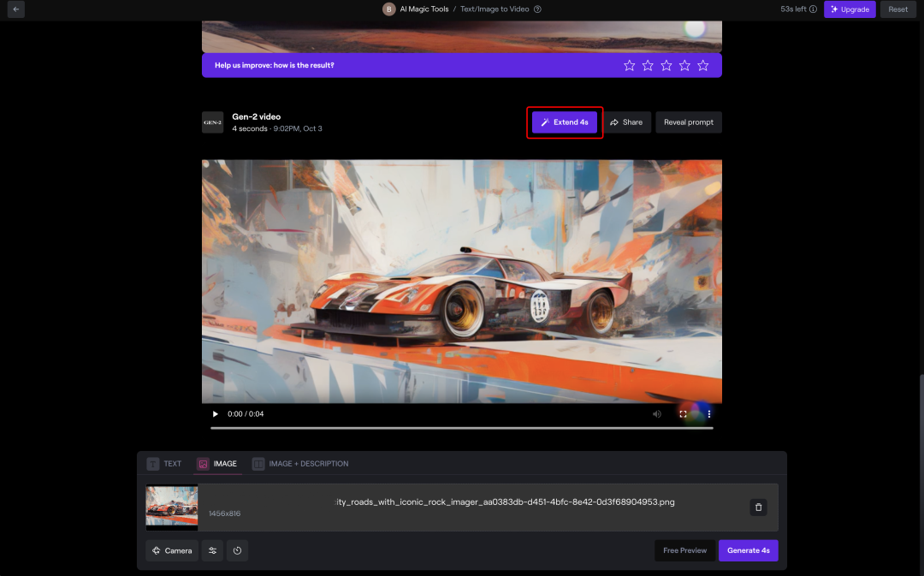Extend the video by 4 seconds
Viewport: 924px width, 576px height.
(x=565, y=122)
